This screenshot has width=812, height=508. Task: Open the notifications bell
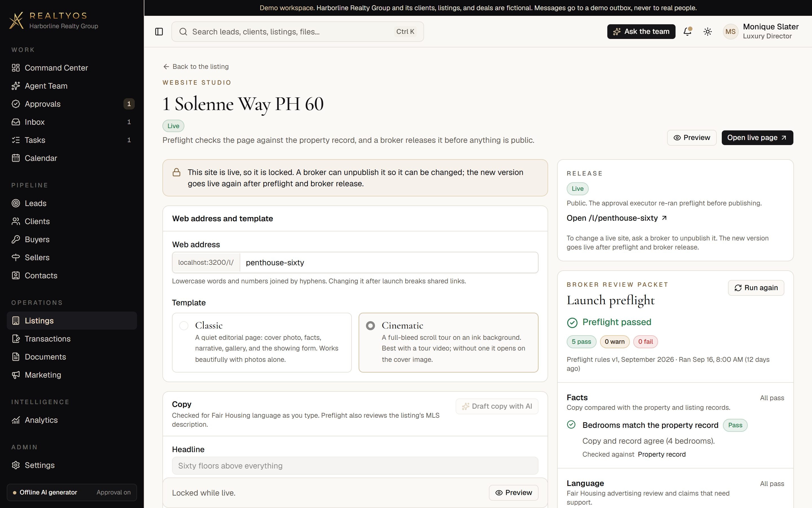687,32
